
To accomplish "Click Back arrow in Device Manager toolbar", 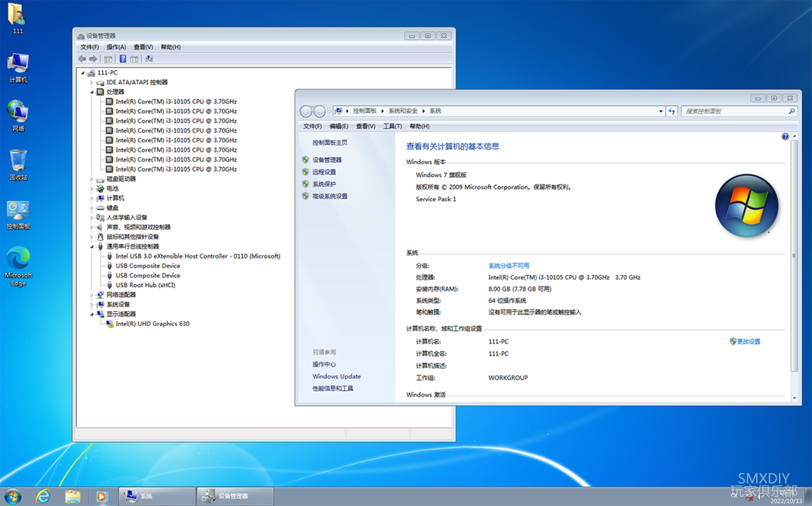I will [82, 59].
